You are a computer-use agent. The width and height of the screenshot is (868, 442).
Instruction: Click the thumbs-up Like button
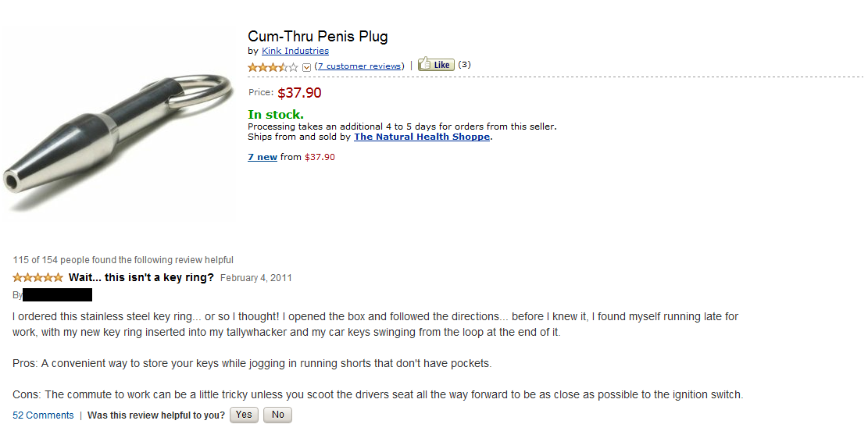coord(436,65)
